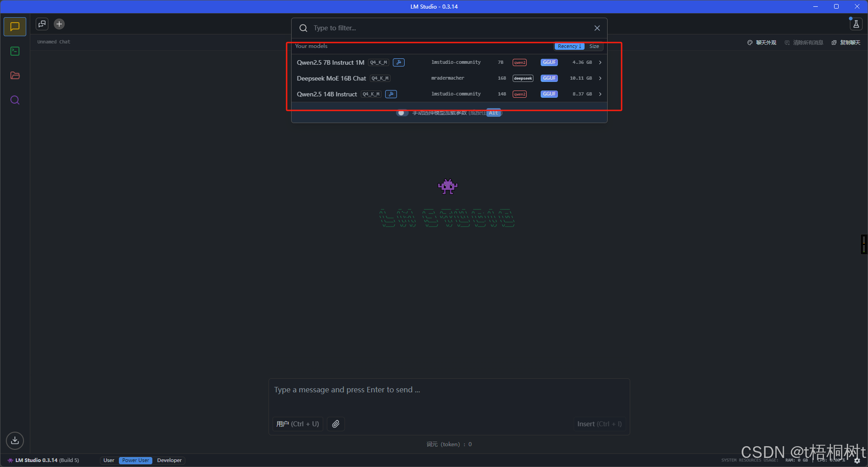This screenshot has width=868, height=467.
Task: Open My Models folder sidebar icon
Action: point(15,76)
